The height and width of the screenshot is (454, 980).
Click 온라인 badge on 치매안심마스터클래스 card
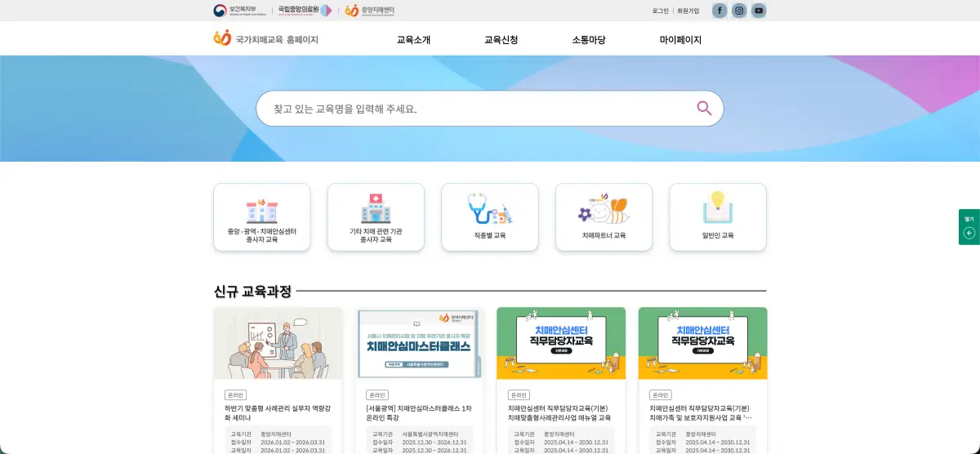click(377, 394)
